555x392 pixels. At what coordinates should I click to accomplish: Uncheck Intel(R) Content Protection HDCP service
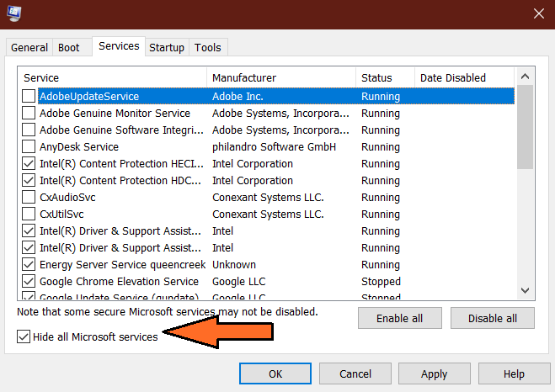29,180
